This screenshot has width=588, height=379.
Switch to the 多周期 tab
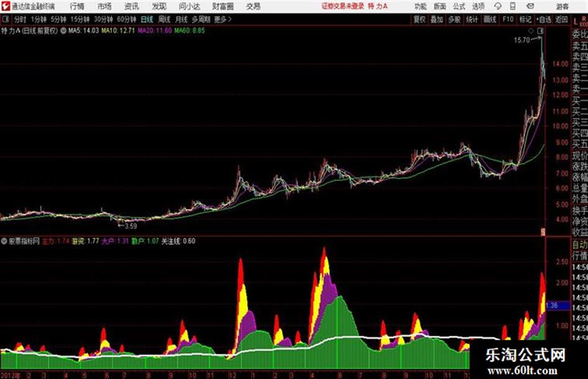coord(201,19)
